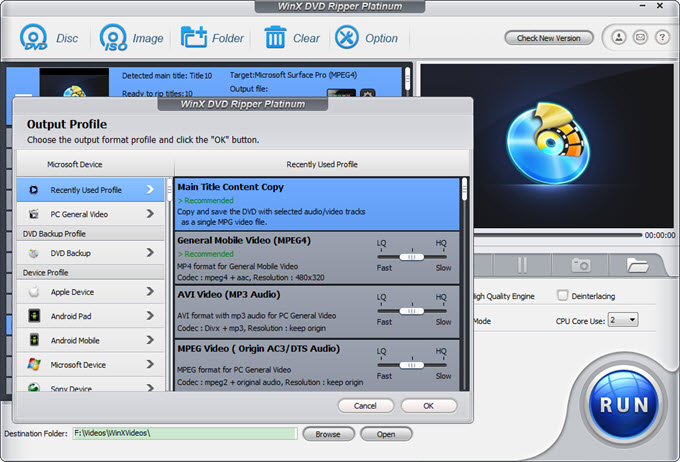Click the Sony Device category label
The image size is (680, 462).
[71, 388]
